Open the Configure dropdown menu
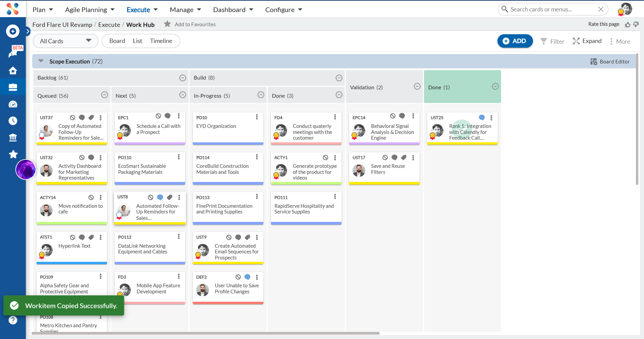644x339 pixels. (x=284, y=10)
